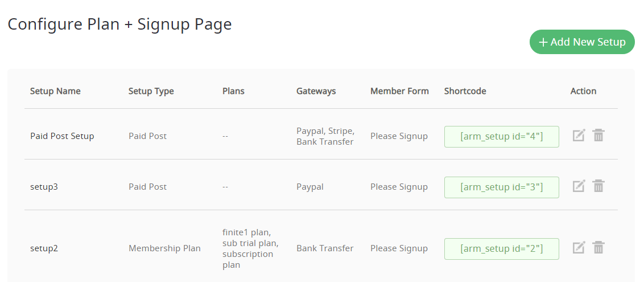Open the setup2 name entry
This screenshot has height=282, width=644.
[x=44, y=248]
